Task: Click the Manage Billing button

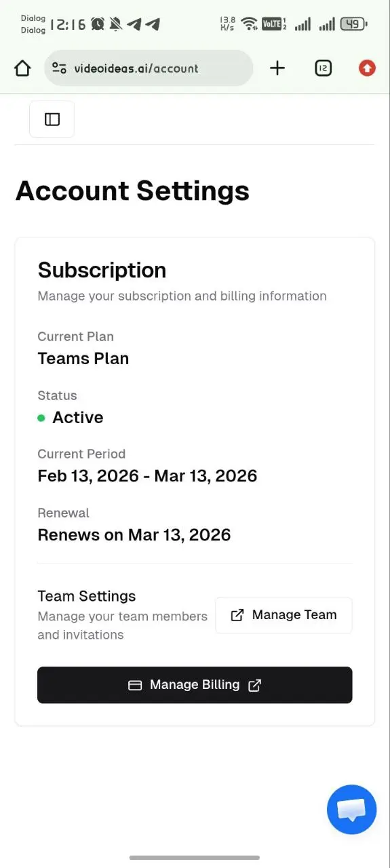Action: click(195, 685)
